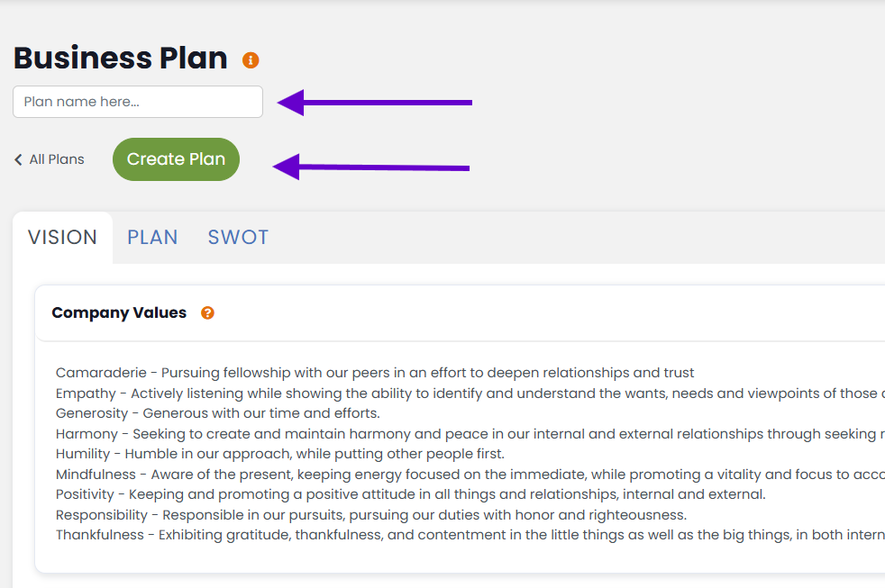Click the Generosity value description
Viewport: 885px width, 588px height.
click(x=218, y=413)
